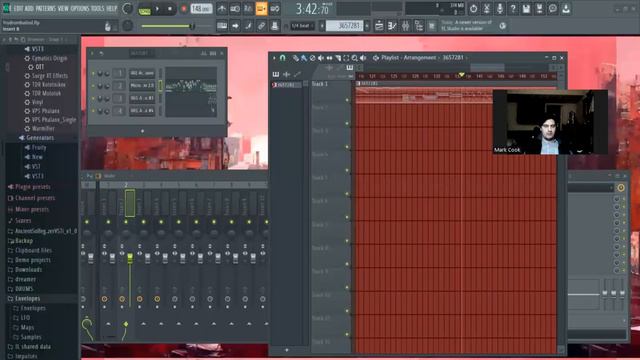This screenshot has height=360, width=640.
Task: Click the stop button in transport
Action: coord(170,9)
